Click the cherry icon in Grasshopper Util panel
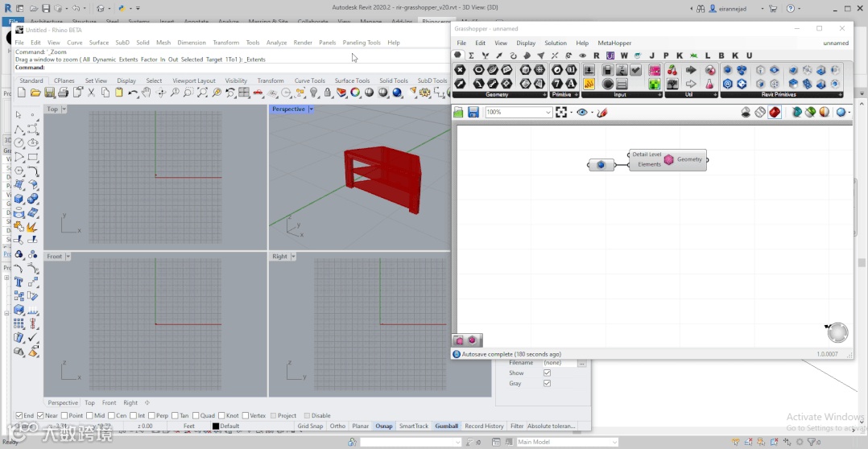The width and height of the screenshot is (868, 449). point(672,70)
